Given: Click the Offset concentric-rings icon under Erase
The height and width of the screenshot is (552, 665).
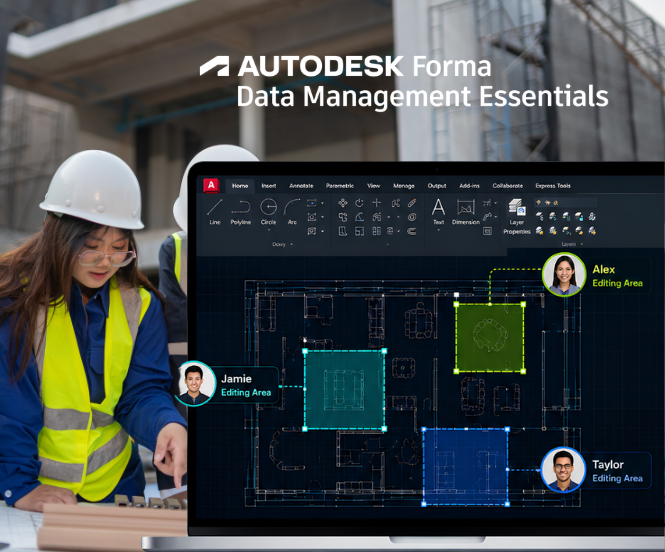Looking at the screenshot, I should (x=412, y=217).
